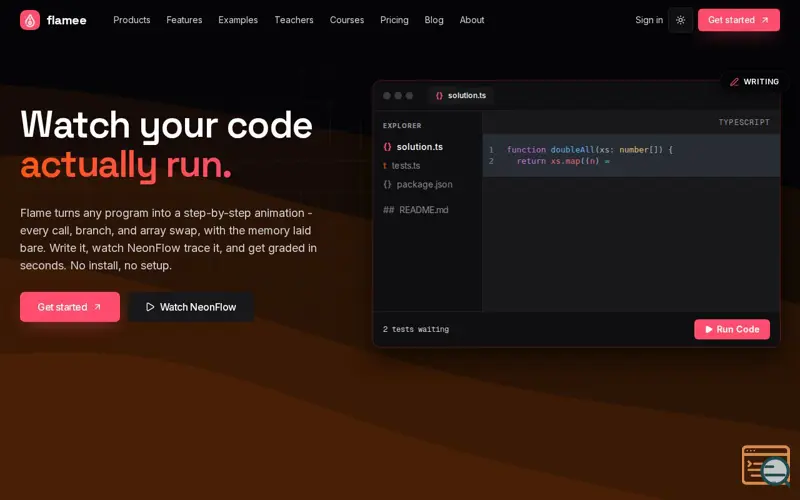Click code line 1 function doubleAll

coord(590,149)
